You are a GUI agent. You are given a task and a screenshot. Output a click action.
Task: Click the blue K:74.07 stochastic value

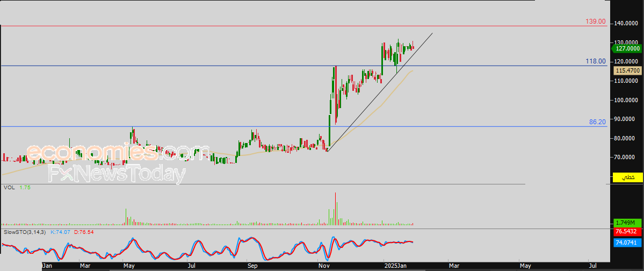click(x=61, y=232)
